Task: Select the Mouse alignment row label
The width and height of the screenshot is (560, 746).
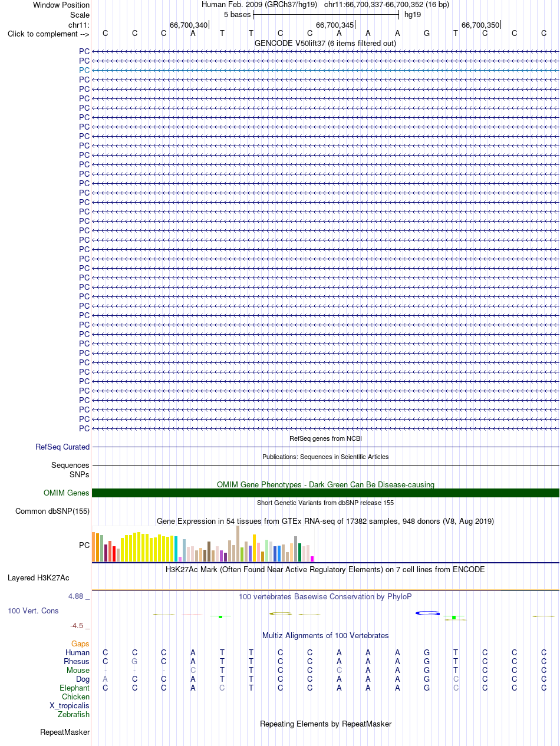Action: (78, 671)
